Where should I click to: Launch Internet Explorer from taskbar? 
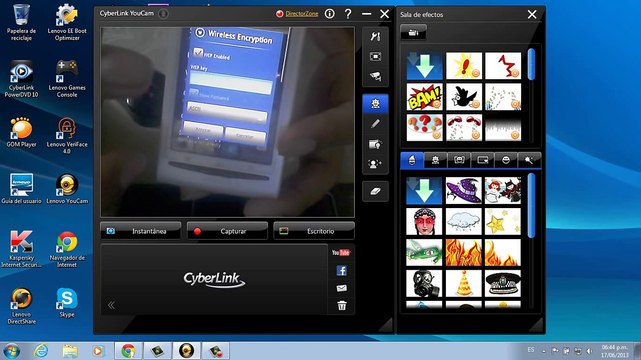pyautogui.click(x=41, y=351)
